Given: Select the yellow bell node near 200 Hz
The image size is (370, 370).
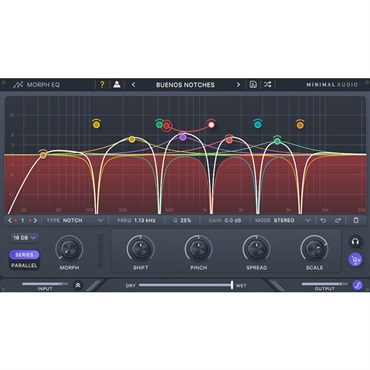Looking at the screenshot, I should [x=132, y=139].
